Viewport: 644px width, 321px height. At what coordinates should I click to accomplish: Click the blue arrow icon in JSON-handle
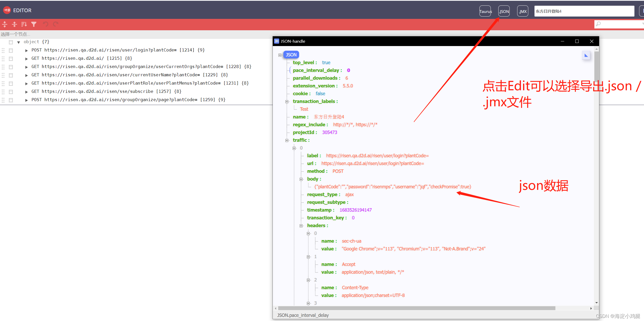tap(586, 55)
